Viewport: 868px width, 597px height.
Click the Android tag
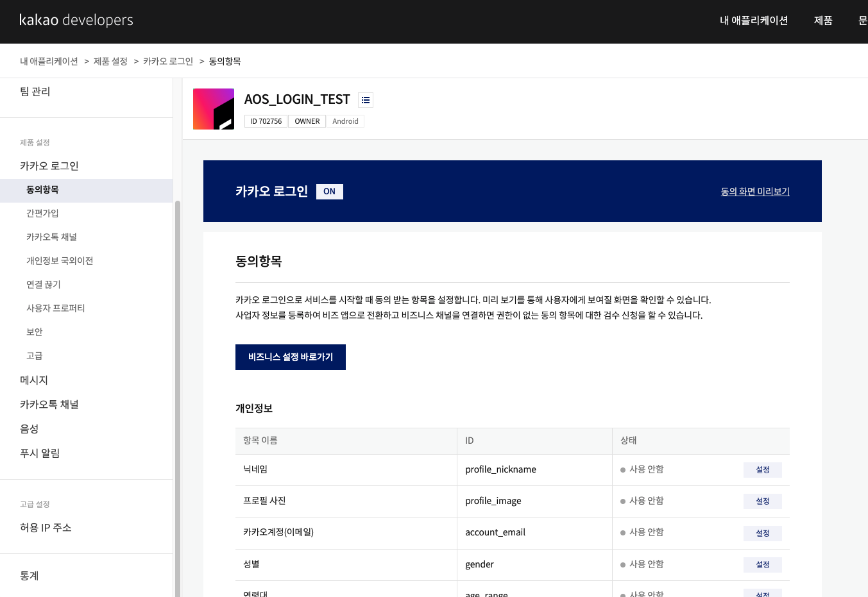(x=345, y=121)
